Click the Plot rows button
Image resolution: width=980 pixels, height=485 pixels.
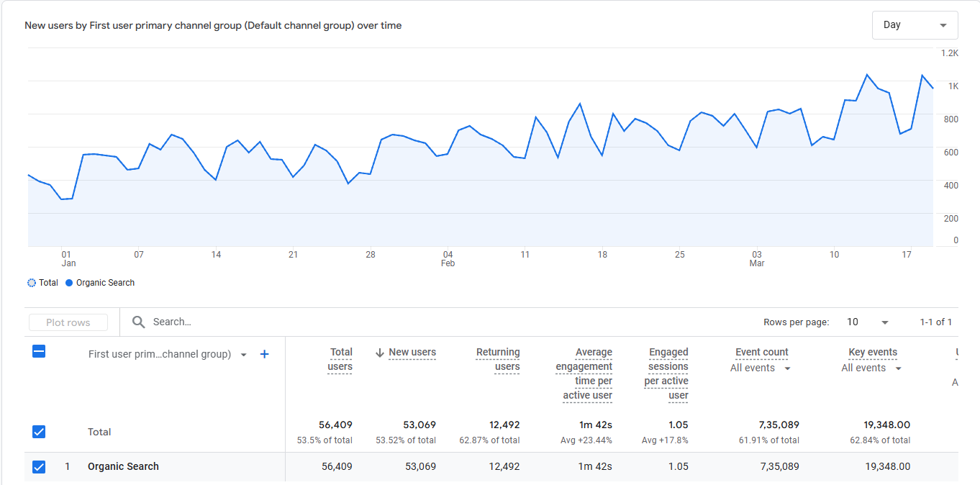(68, 322)
